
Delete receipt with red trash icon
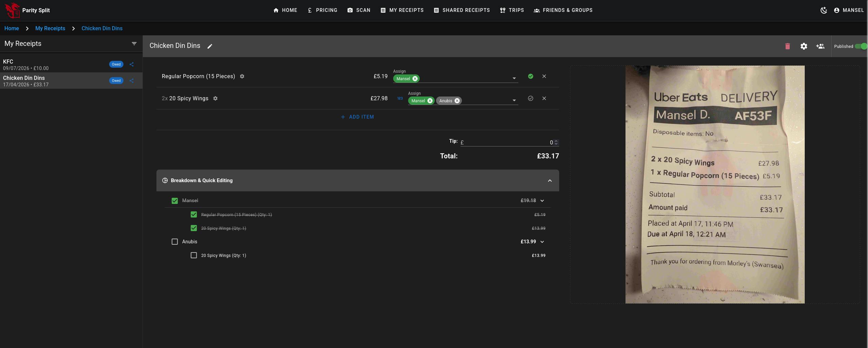coord(787,46)
